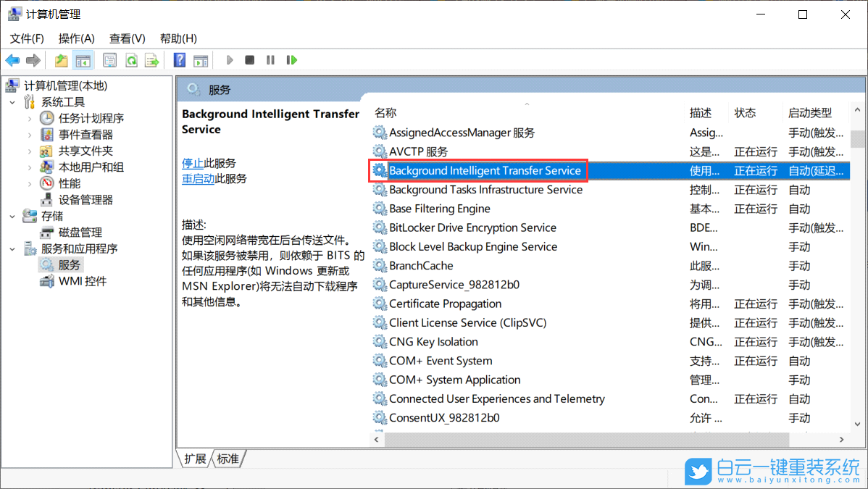Collapse the 存储 branch
The image size is (868, 489).
[12, 216]
